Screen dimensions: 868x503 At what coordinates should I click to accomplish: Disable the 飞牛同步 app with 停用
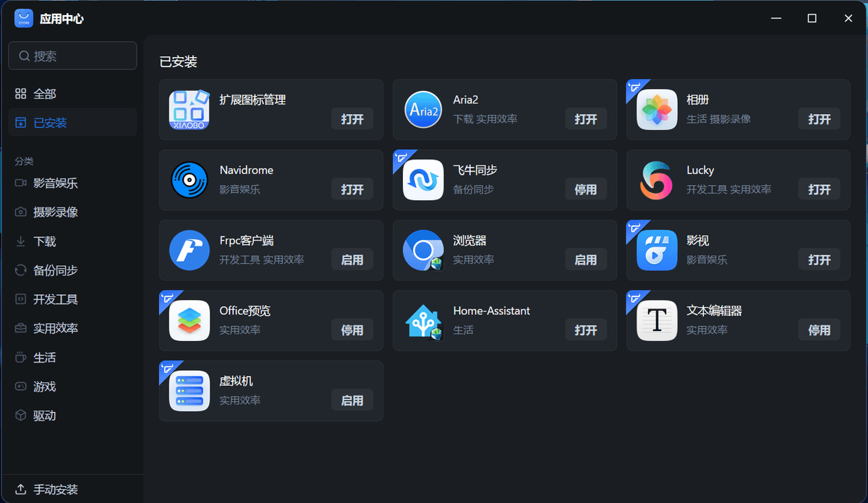585,189
